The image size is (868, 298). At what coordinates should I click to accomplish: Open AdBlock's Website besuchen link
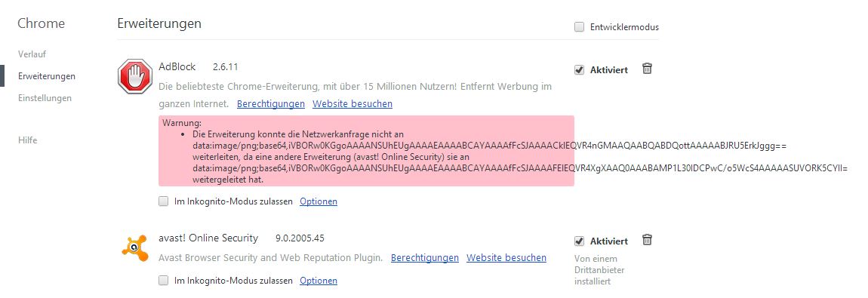352,103
